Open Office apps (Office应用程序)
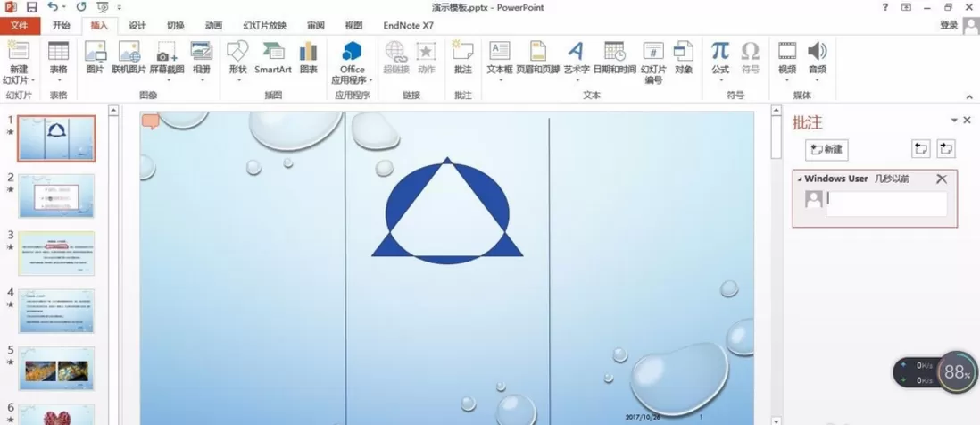 (352, 62)
